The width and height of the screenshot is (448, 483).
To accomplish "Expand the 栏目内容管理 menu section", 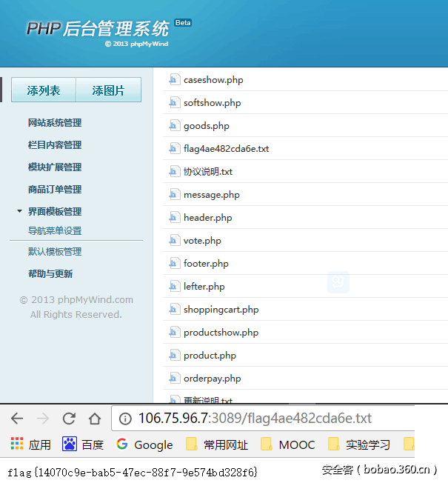I will pos(55,145).
